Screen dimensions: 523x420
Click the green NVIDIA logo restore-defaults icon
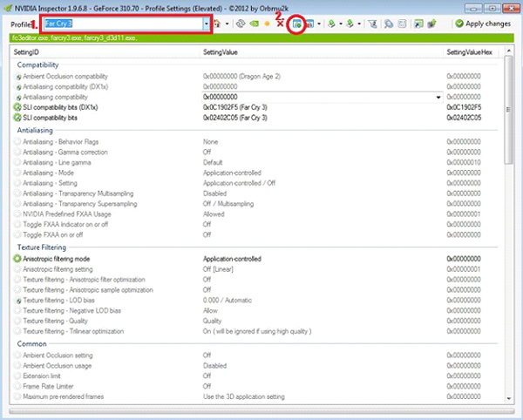[x=255, y=24]
